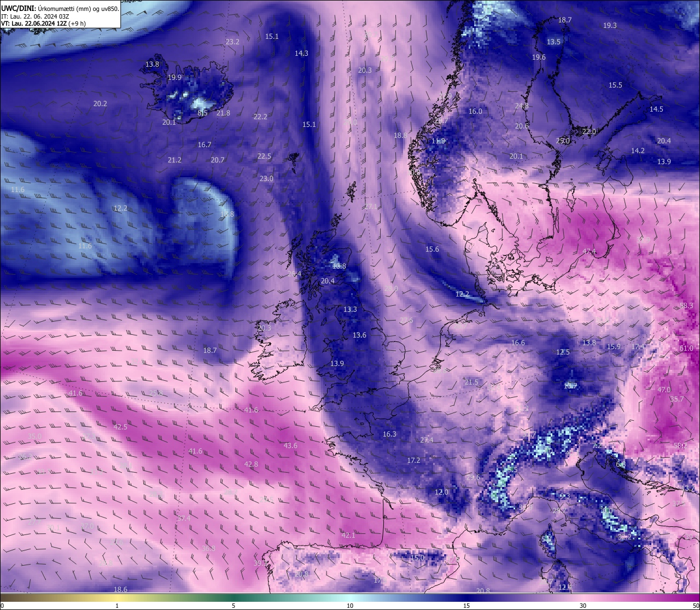Click the 17.2 value label
Image resolution: width=700 pixels, height=610 pixels.
tap(413, 461)
